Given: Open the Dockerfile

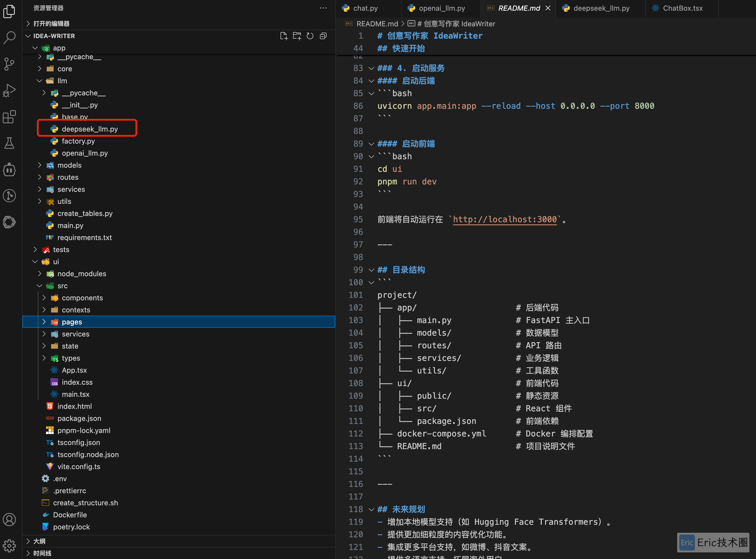Looking at the screenshot, I should pyautogui.click(x=179, y=515).
